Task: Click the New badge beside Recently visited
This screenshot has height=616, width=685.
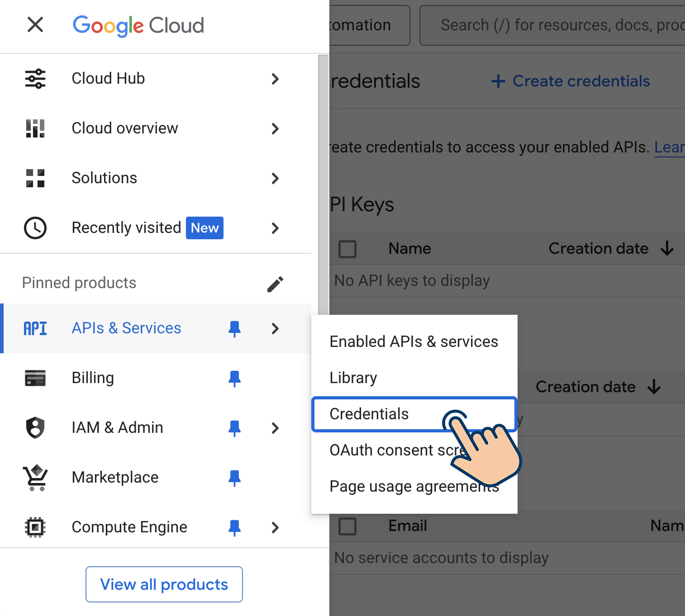Action: pos(205,228)
